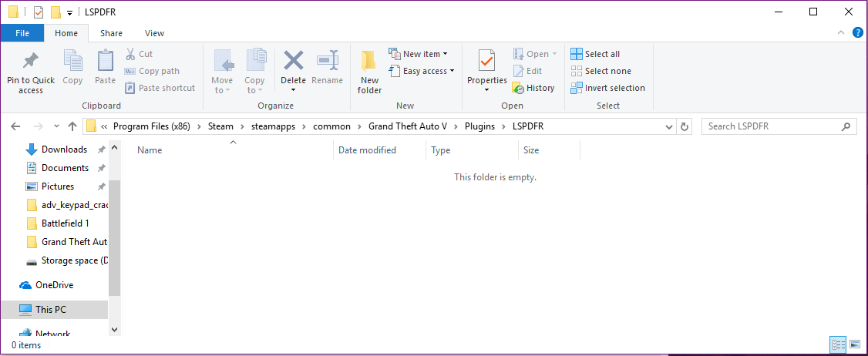Create a New folder
The height and width of the screenshot is (356, 868).
tap(369, 70)
